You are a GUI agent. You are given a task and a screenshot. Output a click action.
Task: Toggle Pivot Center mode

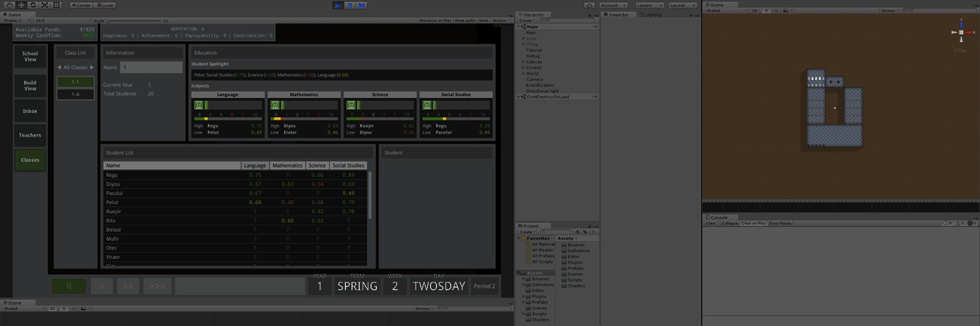click(80, 5)
